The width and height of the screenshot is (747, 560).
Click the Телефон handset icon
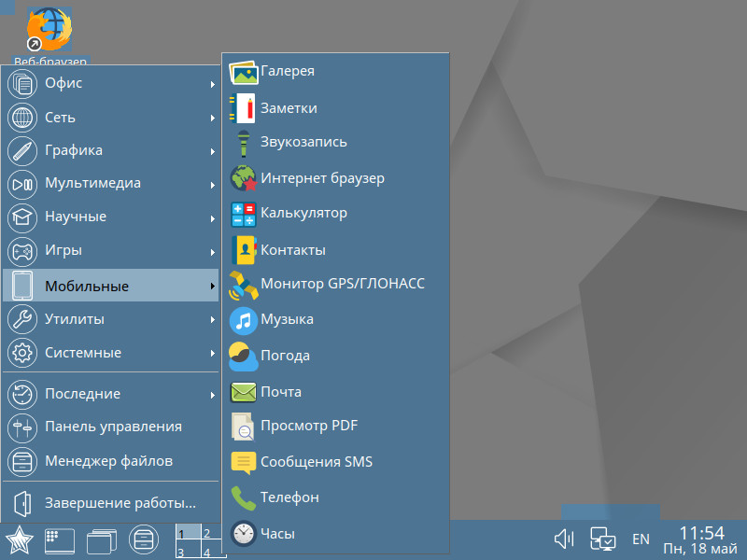pos(244,498)
